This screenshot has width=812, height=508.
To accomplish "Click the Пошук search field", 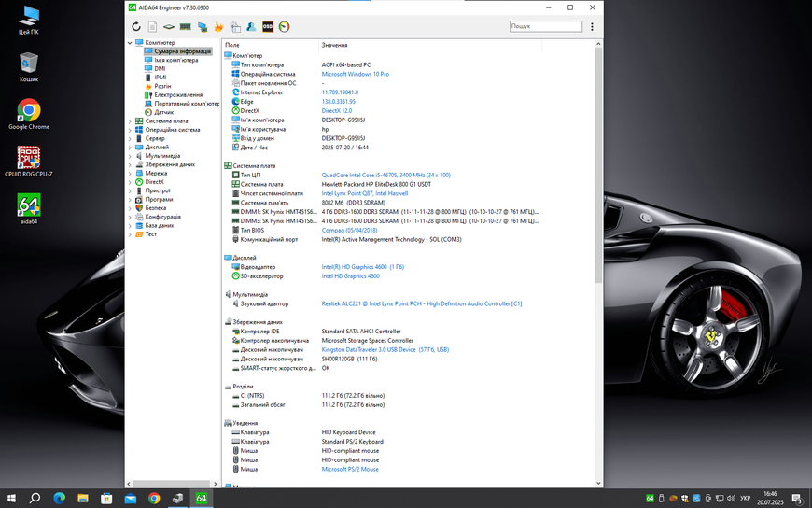I will (x=546, y=26).
